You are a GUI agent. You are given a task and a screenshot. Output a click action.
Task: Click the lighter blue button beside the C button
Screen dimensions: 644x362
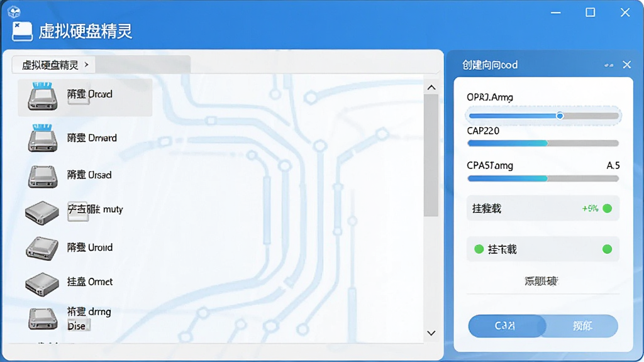click(x=582, y=326)
